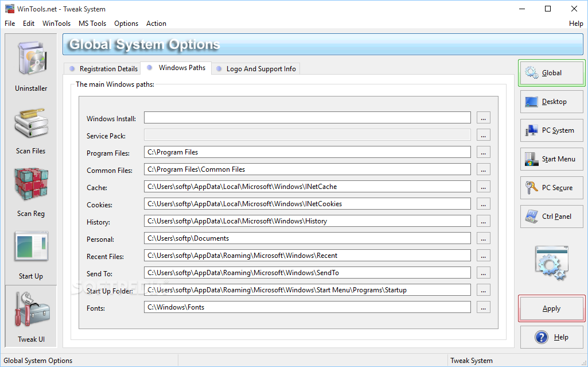The width and height of the screenshot is (588, 367).
Task: Click the Personal path field
Action: 307,238
